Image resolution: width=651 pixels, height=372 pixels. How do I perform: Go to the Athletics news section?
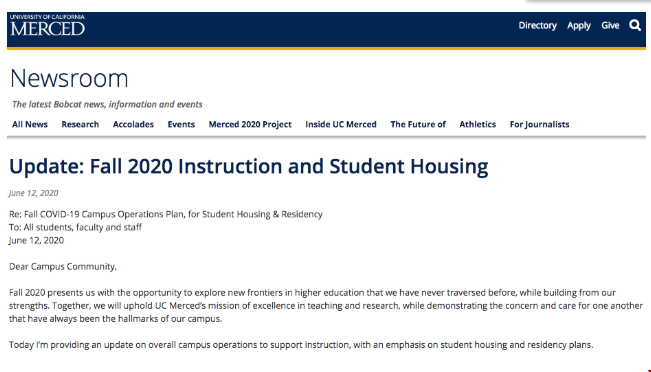tap(477, 124)
